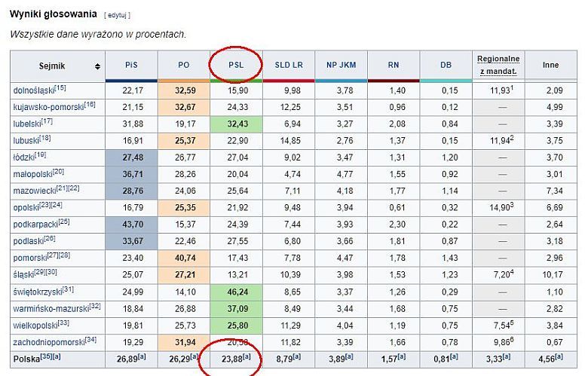Click the RN column header

point(394,65)
